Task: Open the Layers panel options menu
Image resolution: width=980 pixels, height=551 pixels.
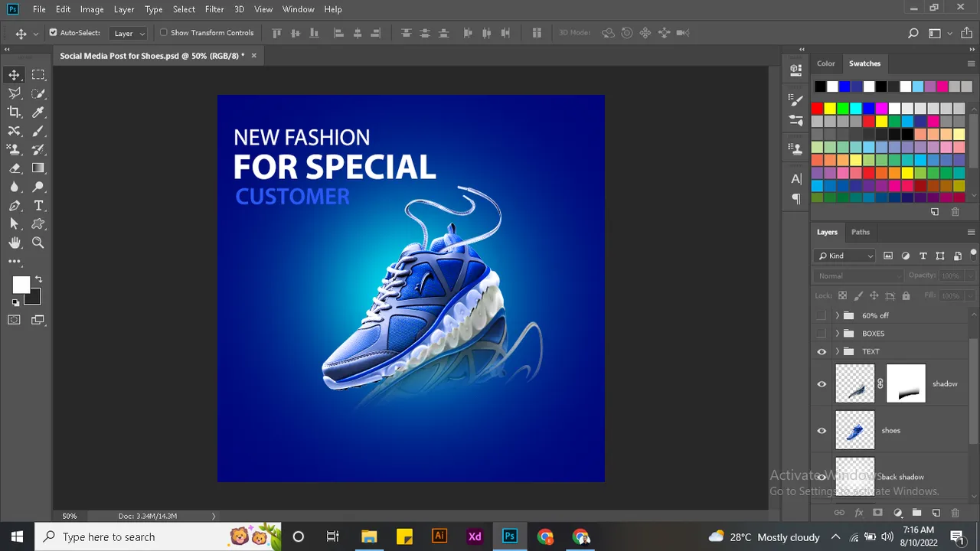Action: [x=972, y=232]
